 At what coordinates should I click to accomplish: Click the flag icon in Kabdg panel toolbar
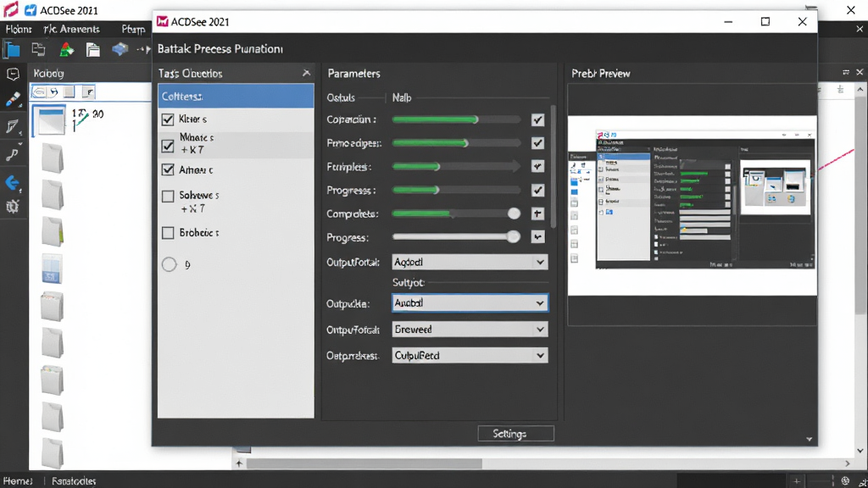click(x=88, y=91)
